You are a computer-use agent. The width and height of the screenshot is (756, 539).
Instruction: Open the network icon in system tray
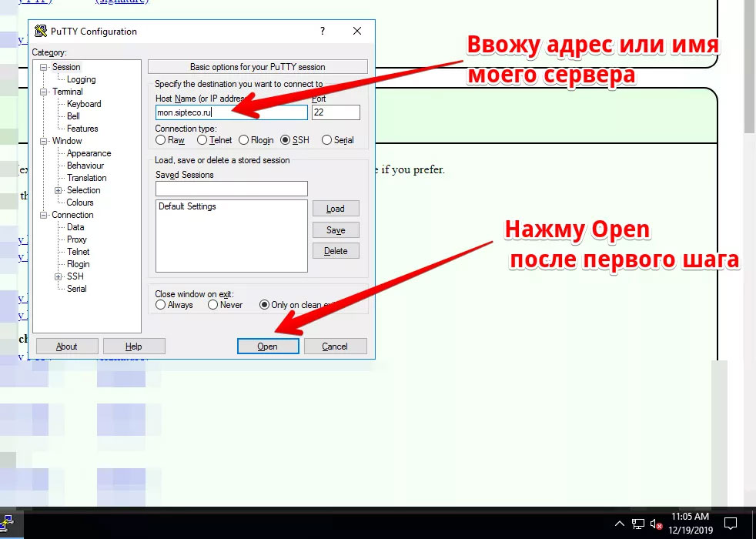tap(638, 524)
